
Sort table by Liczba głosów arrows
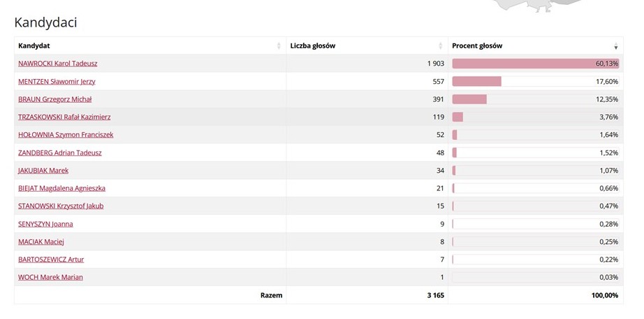tap(441, 46)
